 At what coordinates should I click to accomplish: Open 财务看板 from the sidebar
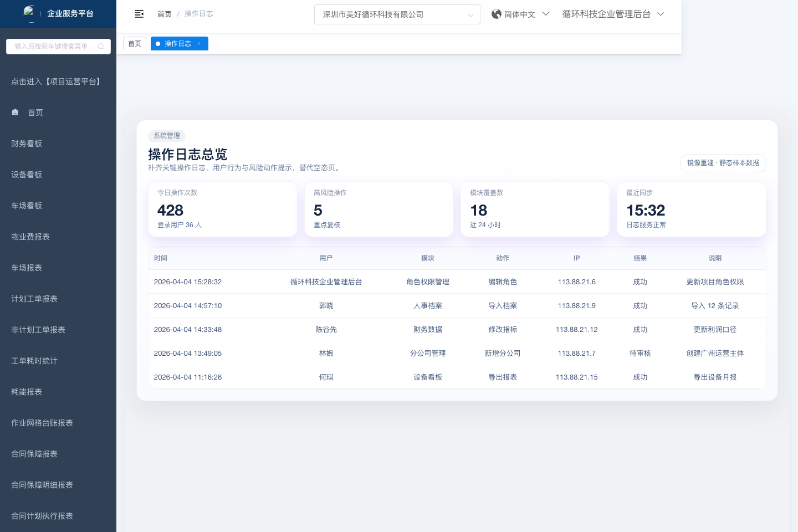[x=27, y=144]
